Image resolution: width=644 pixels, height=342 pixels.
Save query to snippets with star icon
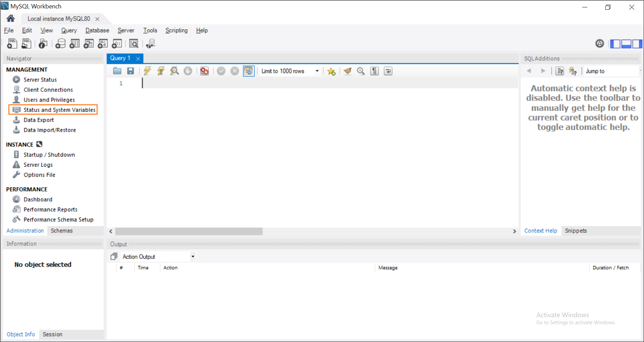pos(331,71)
